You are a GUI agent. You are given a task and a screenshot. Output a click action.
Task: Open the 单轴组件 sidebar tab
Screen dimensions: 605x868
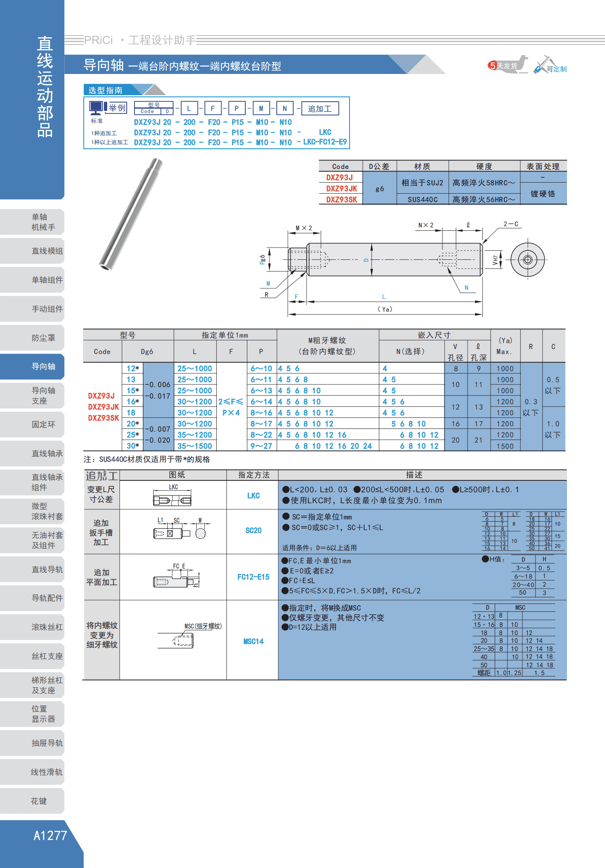(32, 280)
